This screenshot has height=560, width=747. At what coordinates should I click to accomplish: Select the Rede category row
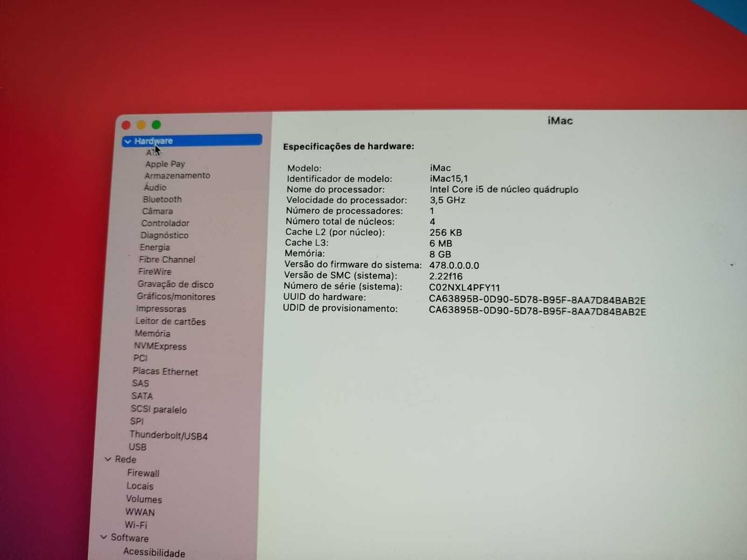(x=125, y=460)
